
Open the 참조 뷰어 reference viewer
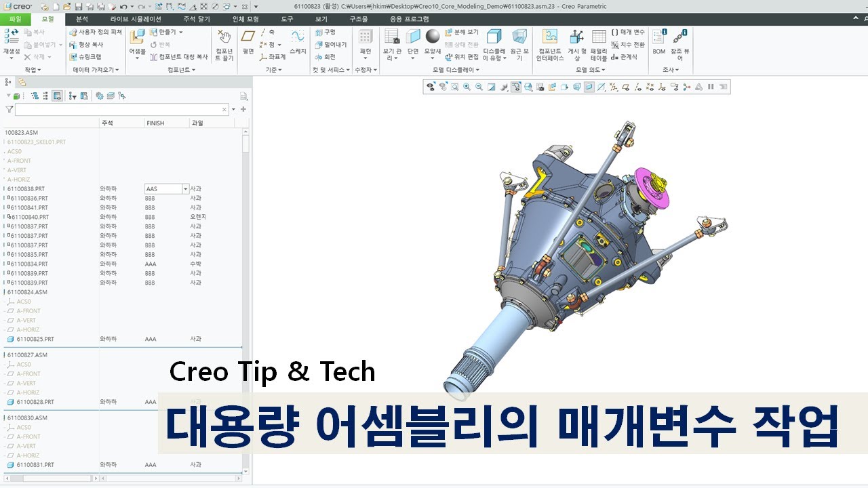click(680, 45)
